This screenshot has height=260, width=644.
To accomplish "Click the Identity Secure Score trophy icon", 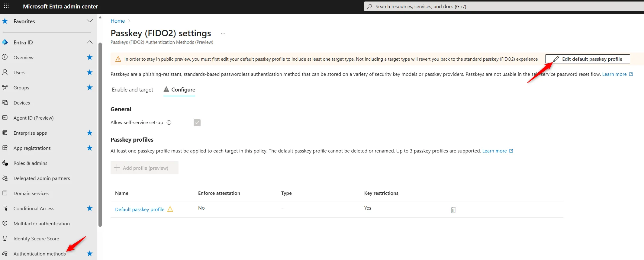I will (x=5, y=239).
